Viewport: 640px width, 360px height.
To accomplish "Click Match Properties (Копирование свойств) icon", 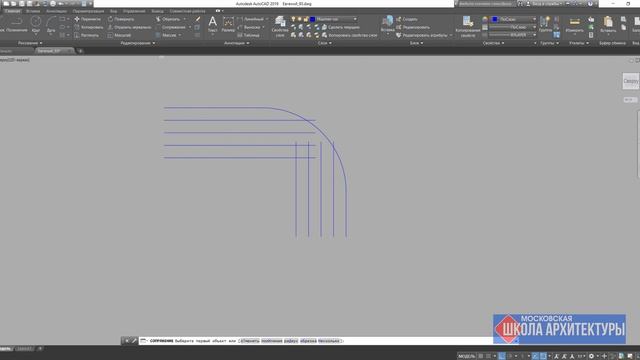I will [468, 26].
